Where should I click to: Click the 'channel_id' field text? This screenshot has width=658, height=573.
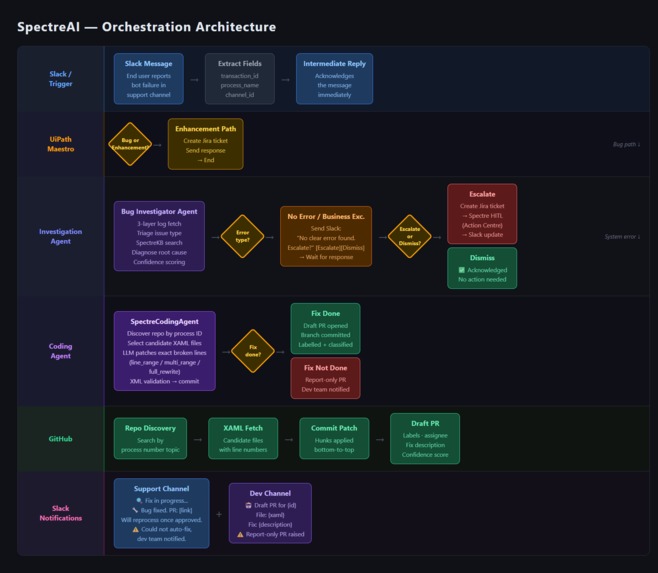(240, 95)
